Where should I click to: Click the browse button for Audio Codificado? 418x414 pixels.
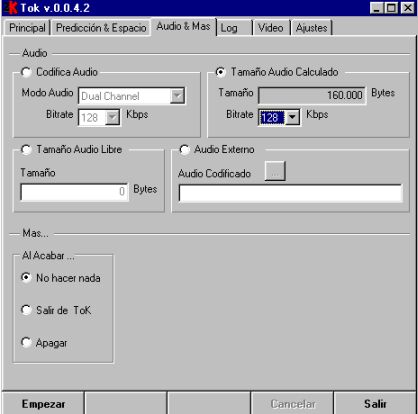click(x=275, y=171)
